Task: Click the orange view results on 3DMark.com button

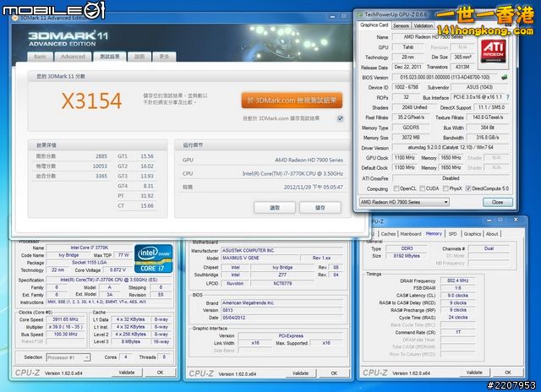Action: (292, 101)
